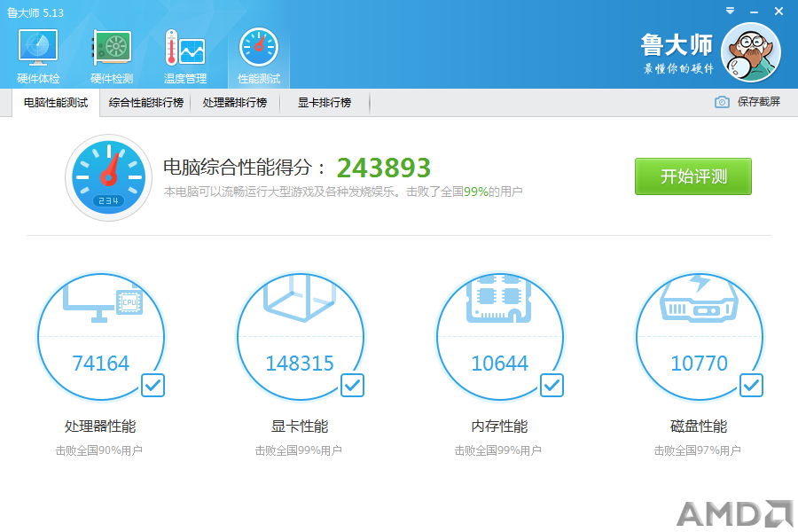The image size is (798, 532).
Task: Uncheck the 显卡性能 test checkbox
Action: pyautogui.click(x=352, y=386)
